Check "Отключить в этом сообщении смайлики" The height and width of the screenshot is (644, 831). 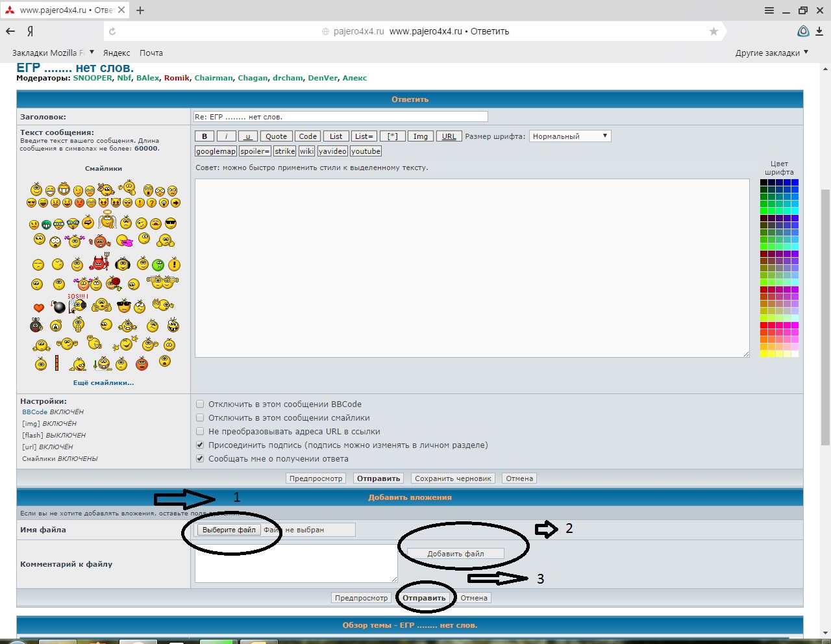pyautogui.click(x=200, y=417)
